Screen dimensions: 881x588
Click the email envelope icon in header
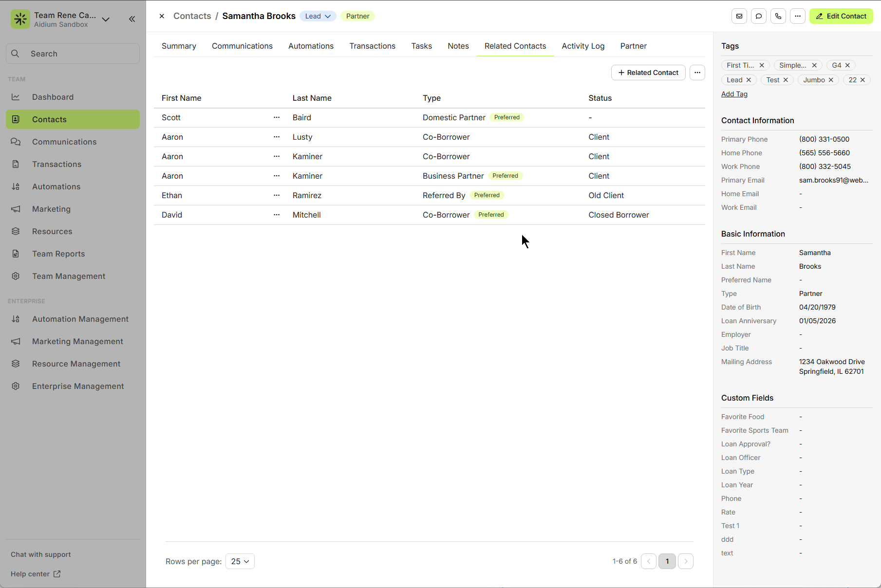739,16
